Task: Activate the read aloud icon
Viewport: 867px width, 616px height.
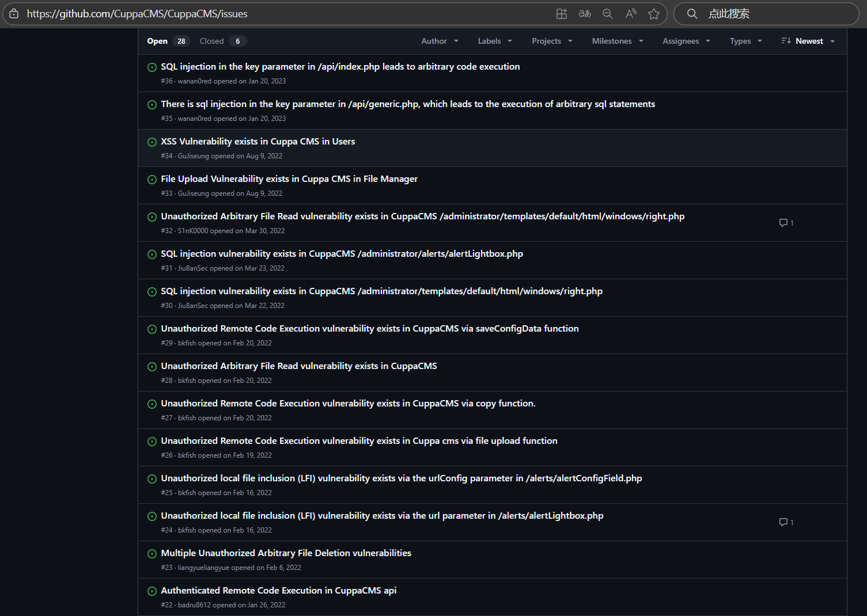Action: 631,14
